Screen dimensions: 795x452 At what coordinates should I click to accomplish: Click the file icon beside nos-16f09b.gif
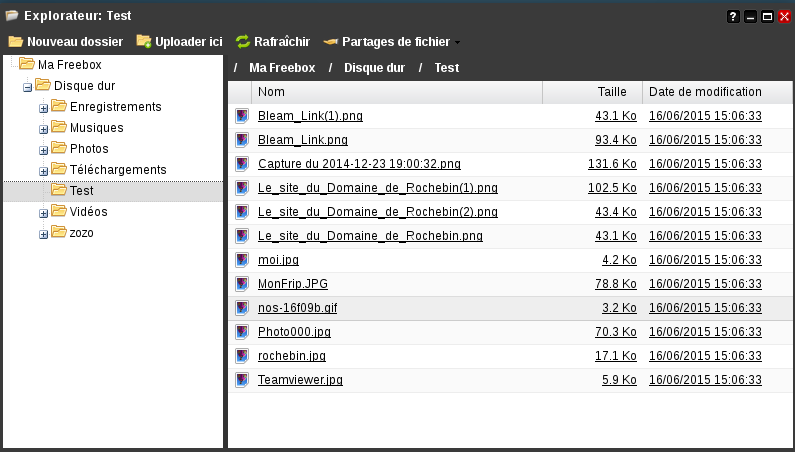pyautogui.click(x=241, y=308)
